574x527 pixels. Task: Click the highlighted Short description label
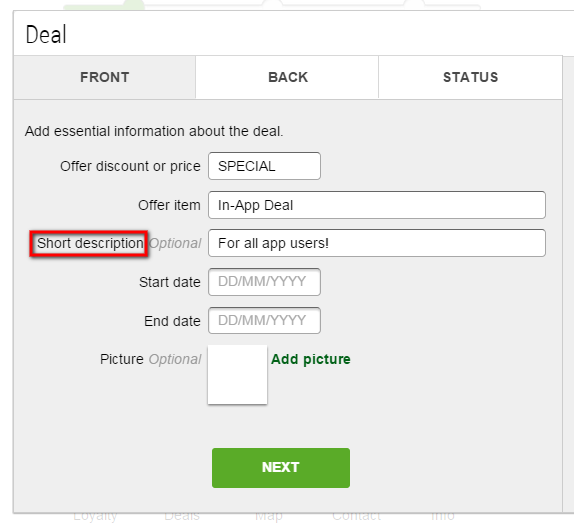click(x=90, y=243)
